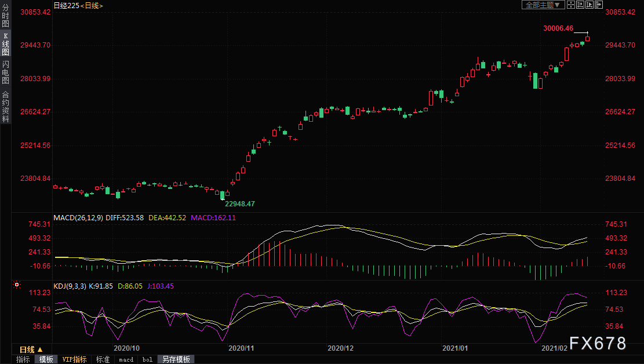Click the expand-panel arrow icon
This screenshot has height=364, width=644.
click(598, 5)
